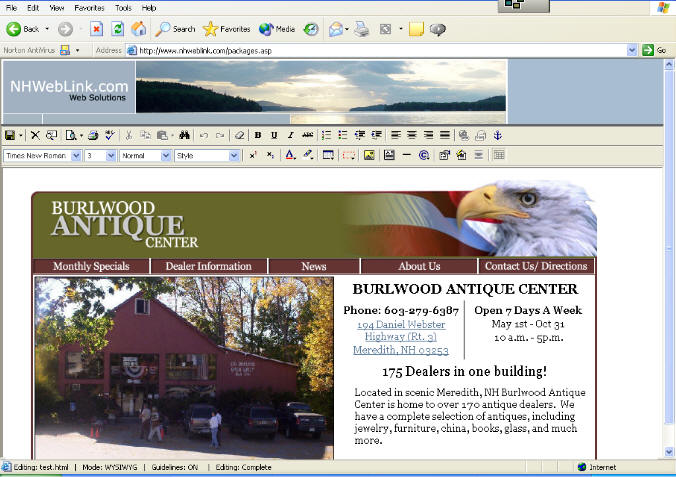Expand the Back button history dropdown
The height and width of the screenshot is (477, 676).
point(47,29)
